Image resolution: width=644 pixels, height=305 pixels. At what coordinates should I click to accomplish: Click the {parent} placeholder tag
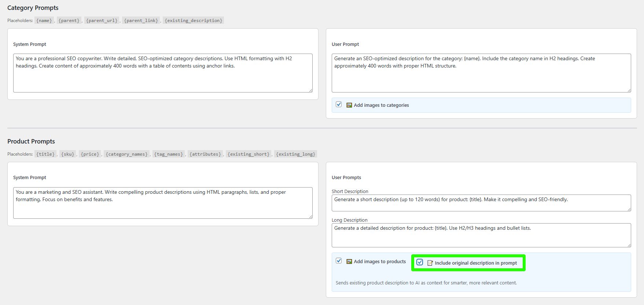(69, 21)
